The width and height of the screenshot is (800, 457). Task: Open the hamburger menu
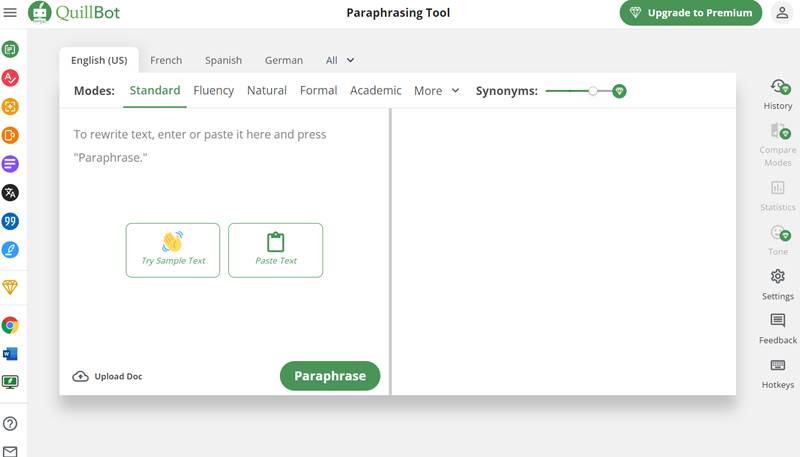coord(10,12)
